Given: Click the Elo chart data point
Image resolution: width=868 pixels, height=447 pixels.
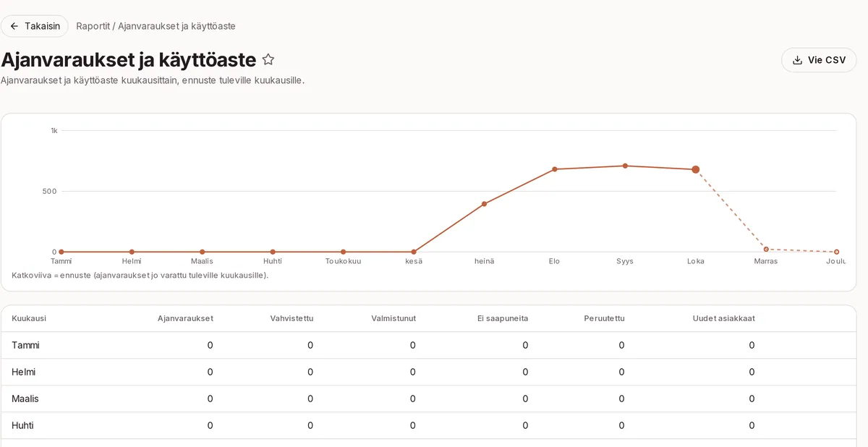Looking at the screenshot, I should point(555,169).
